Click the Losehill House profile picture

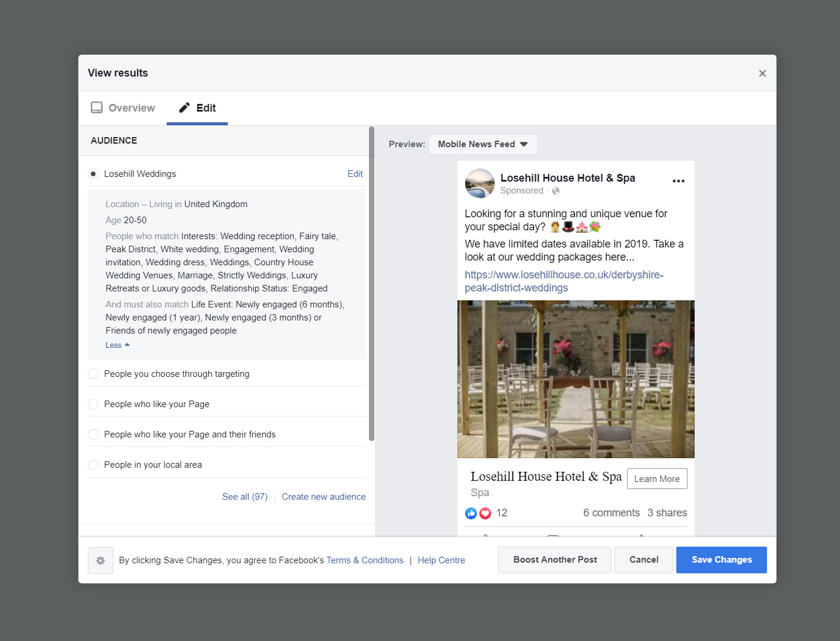pos(479,183)
